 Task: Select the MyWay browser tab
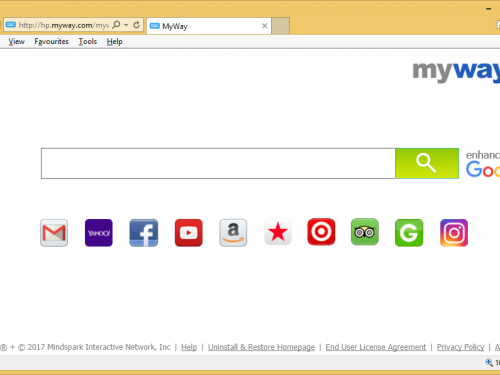coord(209,26)
